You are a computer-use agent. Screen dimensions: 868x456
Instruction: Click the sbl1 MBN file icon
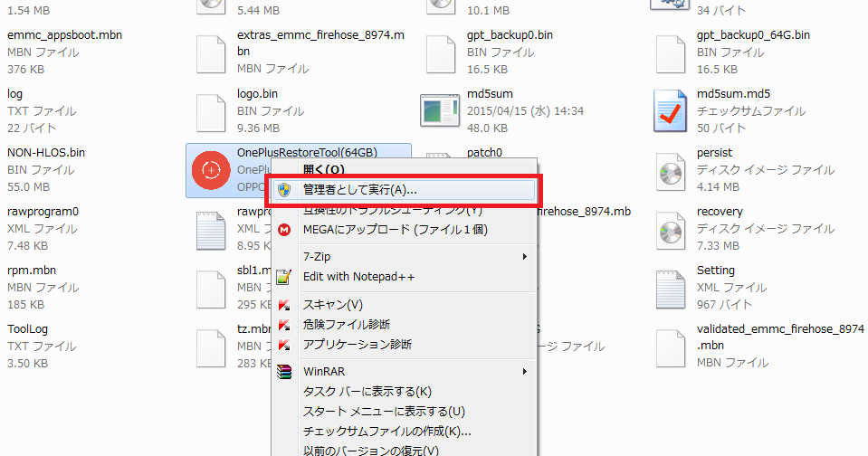[x=211, y=290]
